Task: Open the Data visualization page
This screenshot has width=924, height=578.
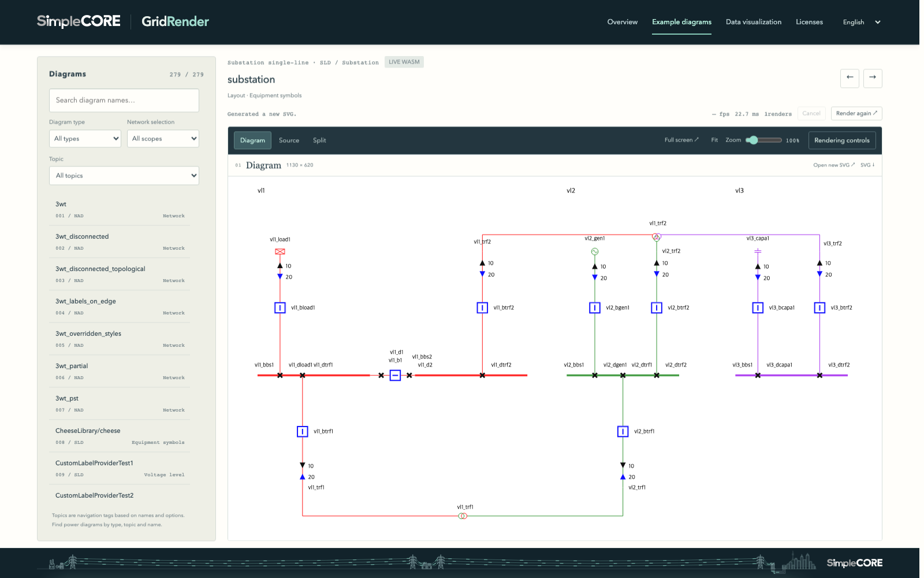Action: tap(754, 22)
